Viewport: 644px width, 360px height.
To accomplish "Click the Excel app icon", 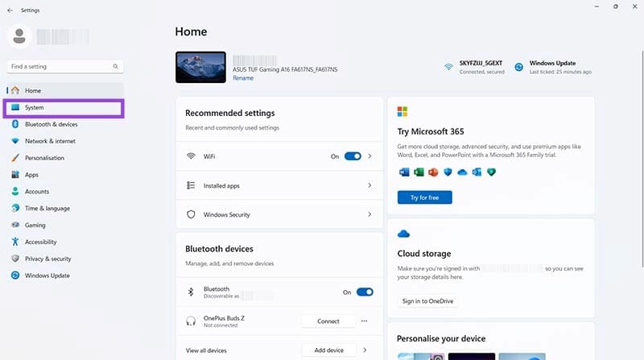I will click(419, 172).
